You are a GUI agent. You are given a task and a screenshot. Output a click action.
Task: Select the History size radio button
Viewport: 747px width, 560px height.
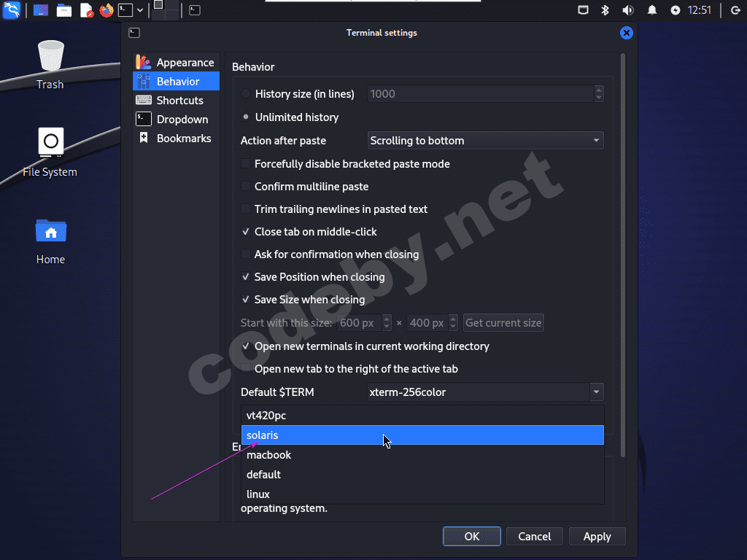tap(246, 94)
